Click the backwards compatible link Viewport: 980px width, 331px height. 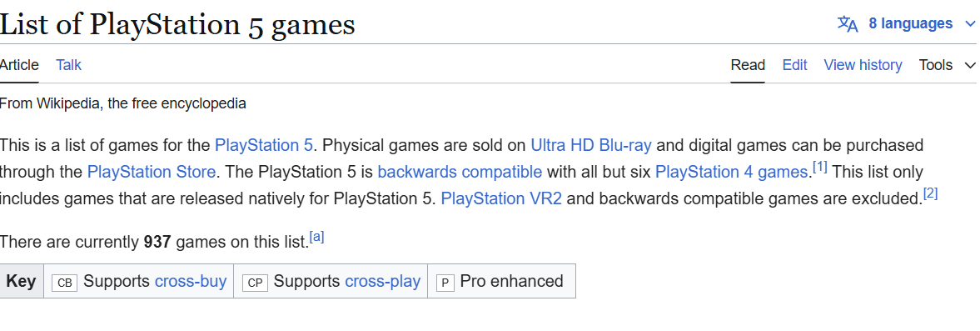[460, 172]
